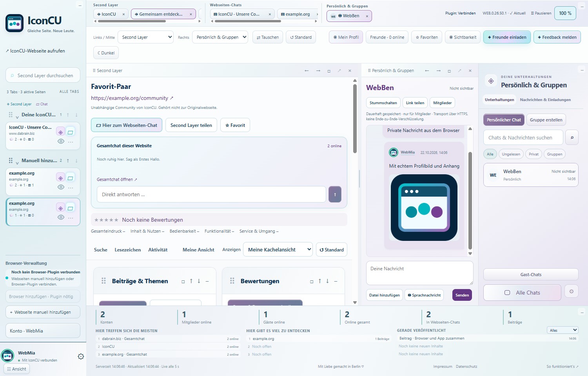
Task: Focus the Deine Nachricht message field
Action: coord(419,273)
